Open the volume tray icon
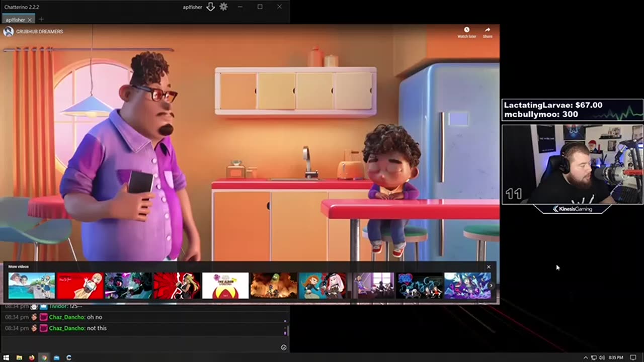Image resolution: width=644 pixels, height=362 pixels. [x=602, y=357]
